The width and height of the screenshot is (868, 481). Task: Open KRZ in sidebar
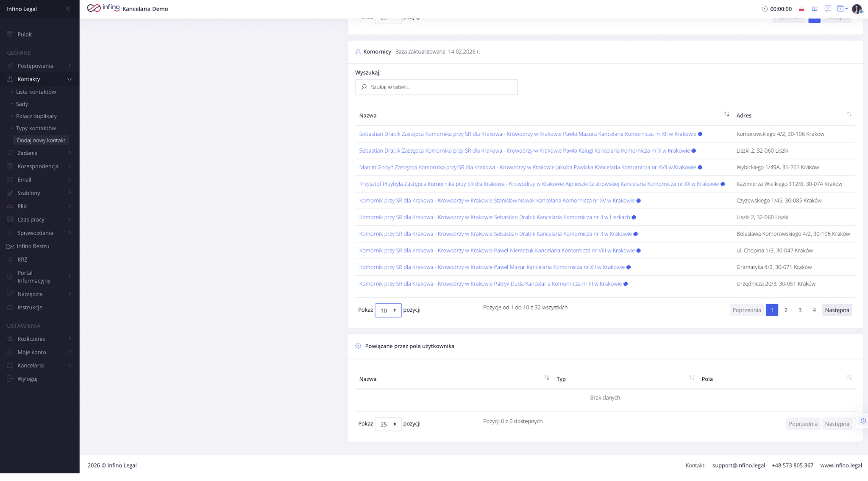(x=22, y=260)
